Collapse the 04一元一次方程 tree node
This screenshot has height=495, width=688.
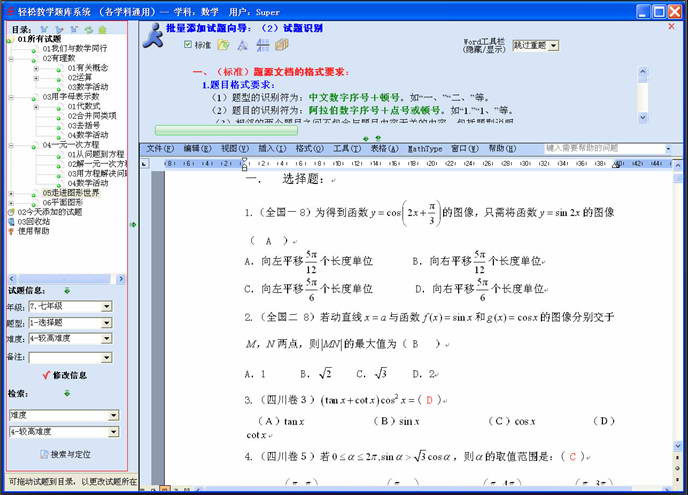coord(11,145)
